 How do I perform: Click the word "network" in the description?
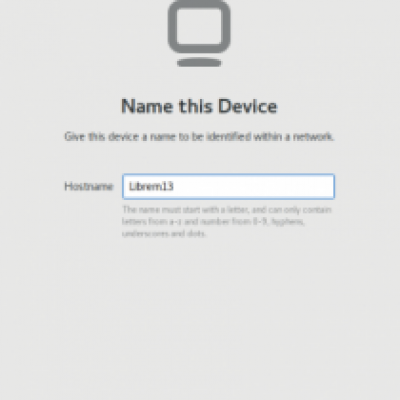(313, 137)
